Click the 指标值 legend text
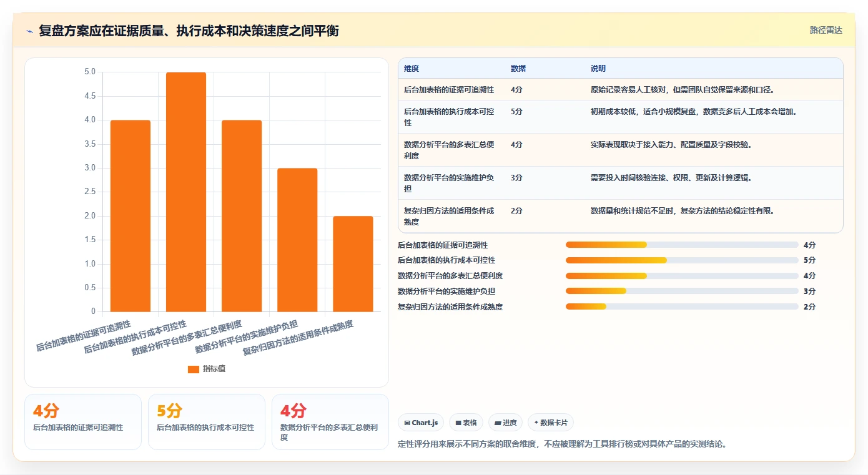Screen dimensions: 868x475 214,369
